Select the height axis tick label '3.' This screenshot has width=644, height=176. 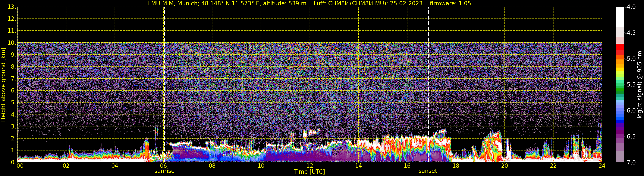click(x=13, y=126)
